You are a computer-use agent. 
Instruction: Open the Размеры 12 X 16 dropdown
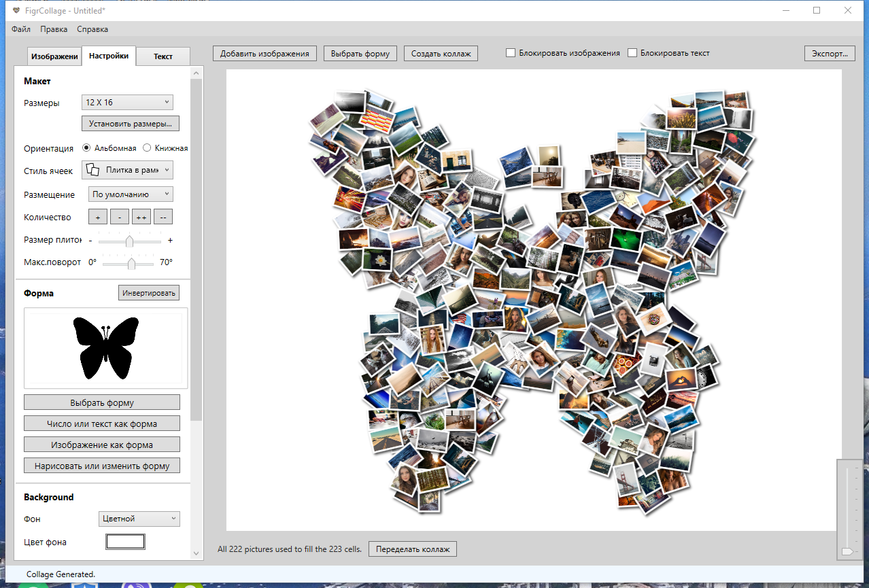point(127,103)
